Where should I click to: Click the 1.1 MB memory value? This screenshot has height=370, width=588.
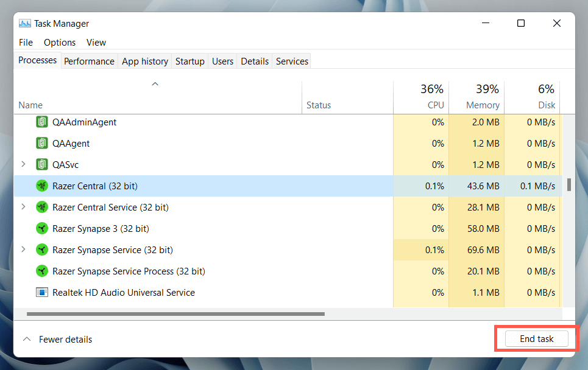pos(486,293)
